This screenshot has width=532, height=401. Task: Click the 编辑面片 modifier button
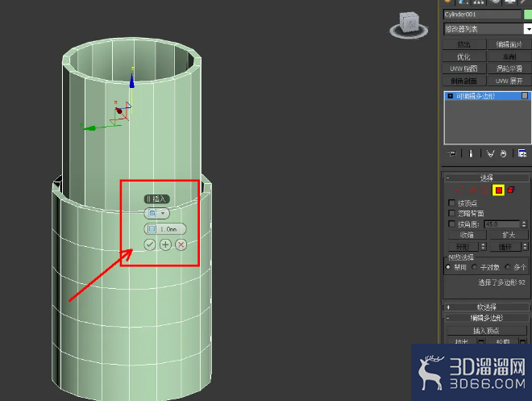point(509,44)
